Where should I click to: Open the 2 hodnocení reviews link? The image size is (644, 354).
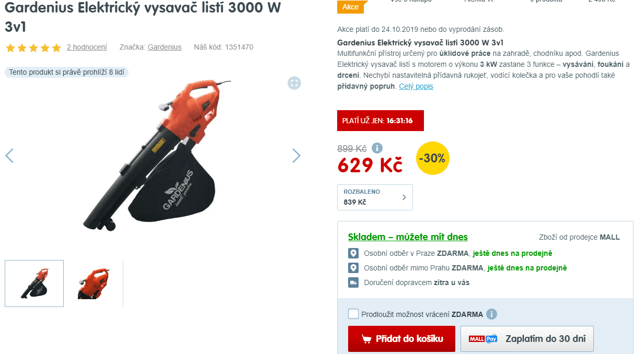point(87,47)
